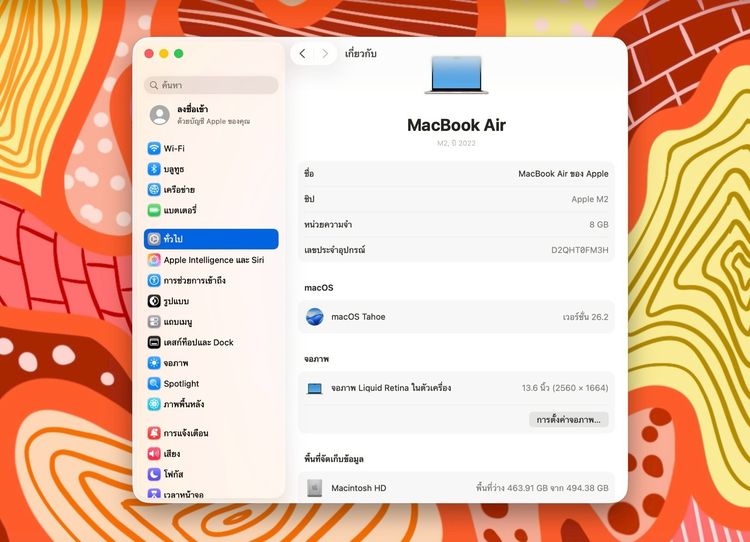Click the macOS Tahoe row text
The image size is (750, 542).
pos(358,317)
